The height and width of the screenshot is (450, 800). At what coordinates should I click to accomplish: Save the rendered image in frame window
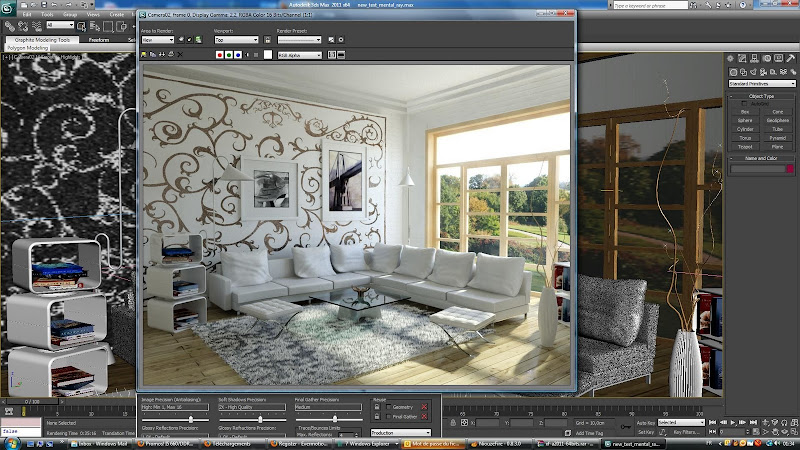[x=144, y=55]
